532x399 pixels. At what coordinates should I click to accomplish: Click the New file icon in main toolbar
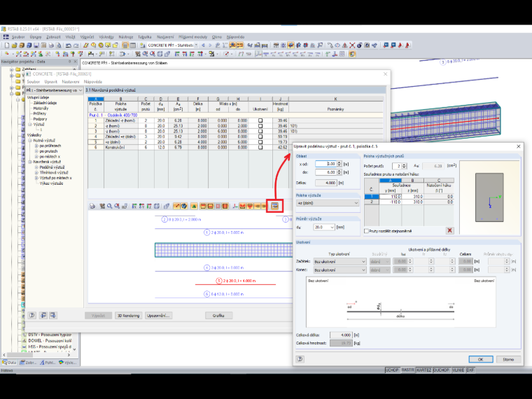(x=7, y=45)
